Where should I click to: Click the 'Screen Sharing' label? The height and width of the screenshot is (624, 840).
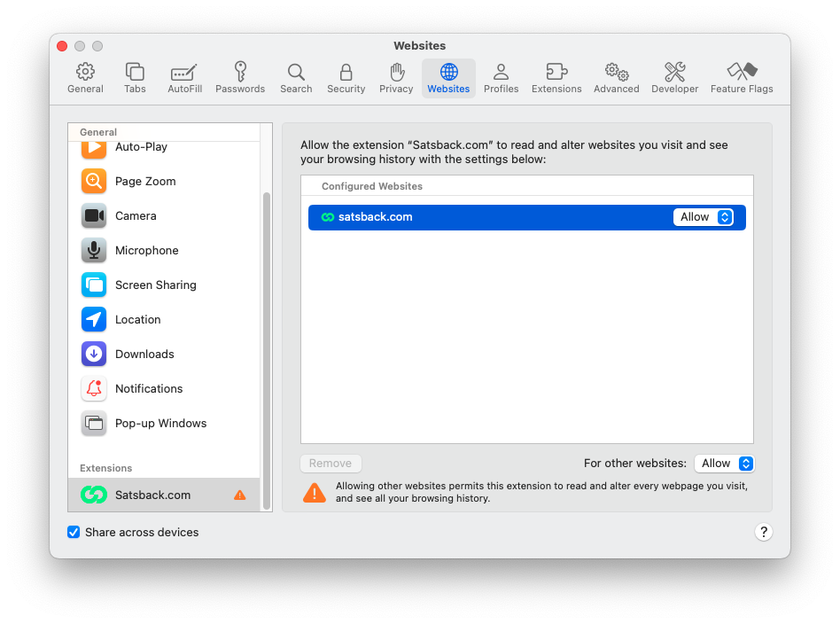[x=155, y=285]
